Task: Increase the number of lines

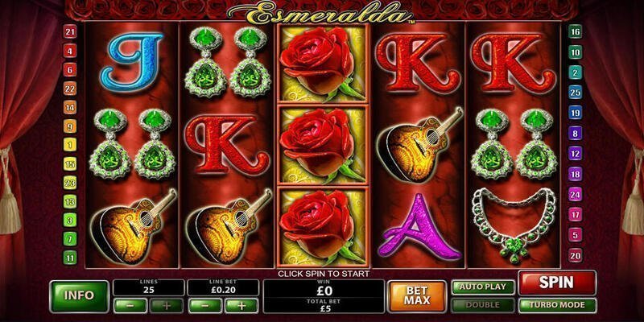Action: point(167,306)
